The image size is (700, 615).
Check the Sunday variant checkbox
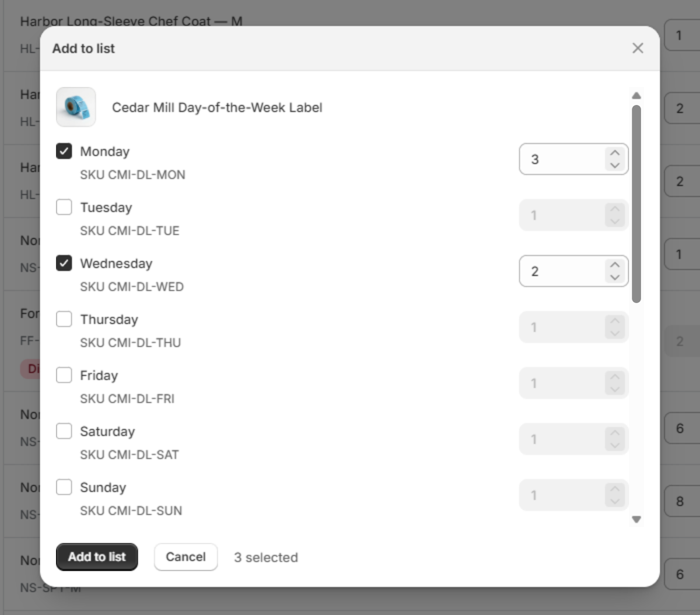[64, 487]
